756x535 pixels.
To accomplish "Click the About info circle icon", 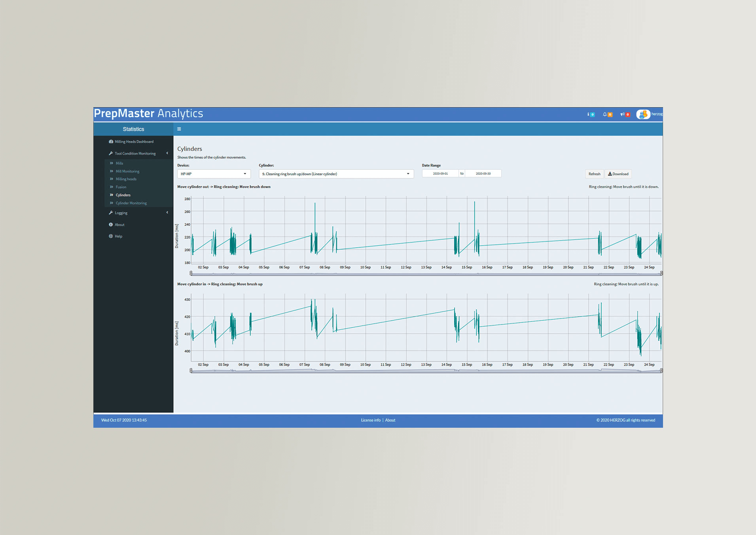I will pyautogui.click(x=111, y=225).
